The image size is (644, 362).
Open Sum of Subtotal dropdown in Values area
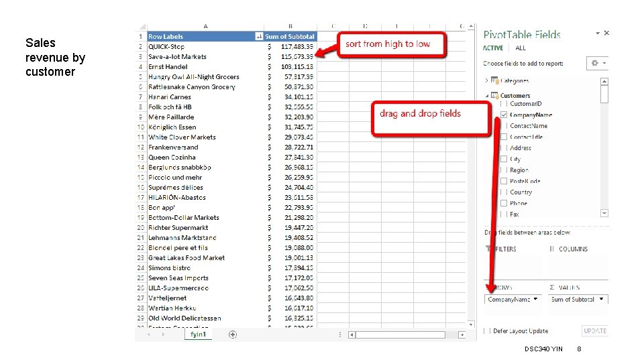pyautogui.click(x=601, y=299)
